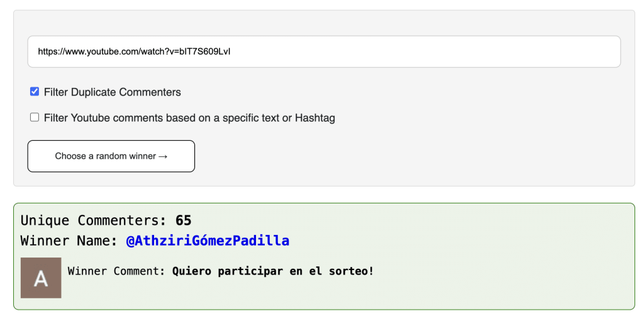Click the empty right side of URL box
Image resolution: width=644 pixels, height=331 pixels.
[452, 52]
